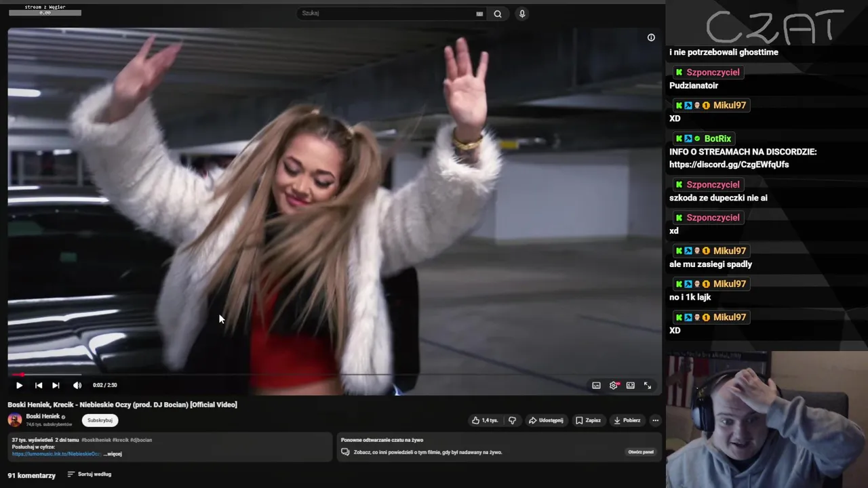Open the on-screen keyboard icon in search
The width and height of the screenshot is (868, 488).
pos(479,14)
